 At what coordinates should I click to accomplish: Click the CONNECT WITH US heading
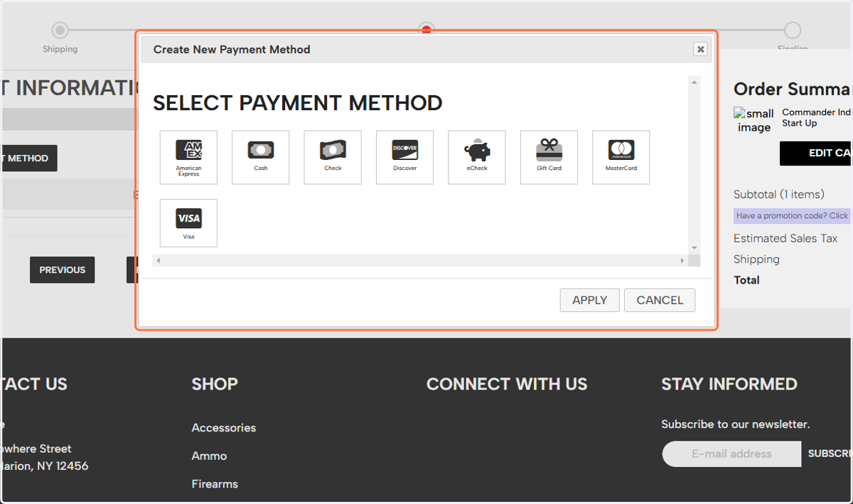(x=507, y=384)
